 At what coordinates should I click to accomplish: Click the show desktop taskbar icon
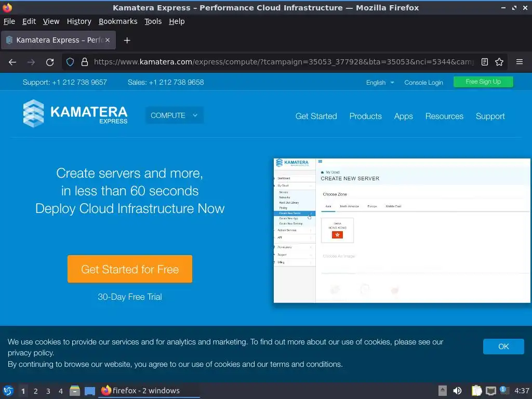click(x=89, y=391)
